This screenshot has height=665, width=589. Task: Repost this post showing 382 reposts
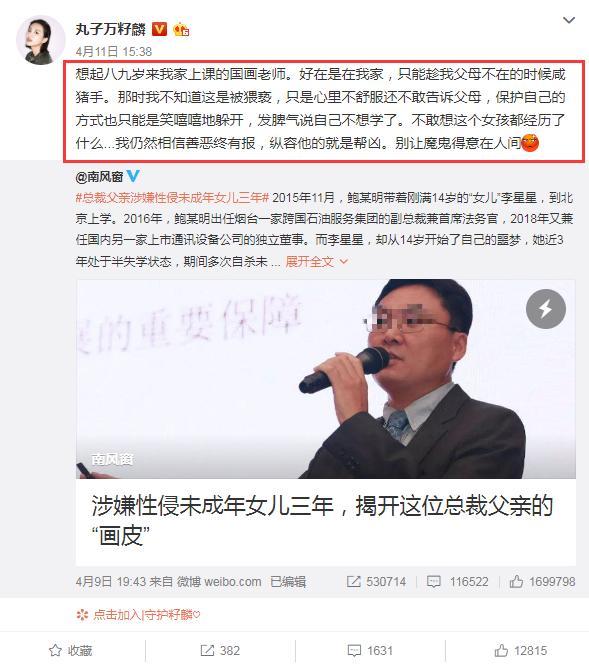pos(221,651)
